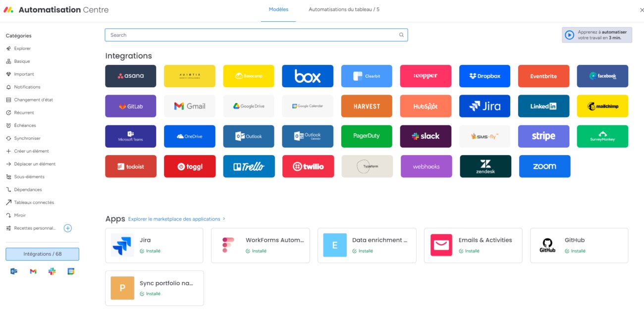Open the Google Drive integration tile
The image size is (644, 323).
point(249,106)
